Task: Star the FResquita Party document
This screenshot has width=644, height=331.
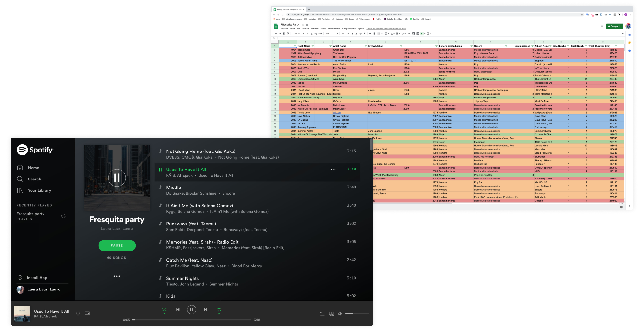Action: [303, 25]
